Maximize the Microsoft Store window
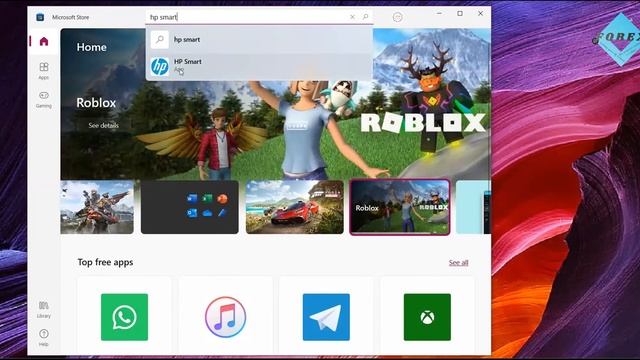Screen dimensions: 640x360 460,13
